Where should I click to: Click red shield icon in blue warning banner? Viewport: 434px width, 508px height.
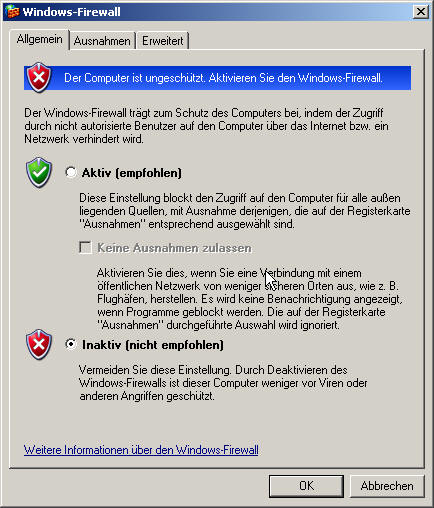(39, 77)
